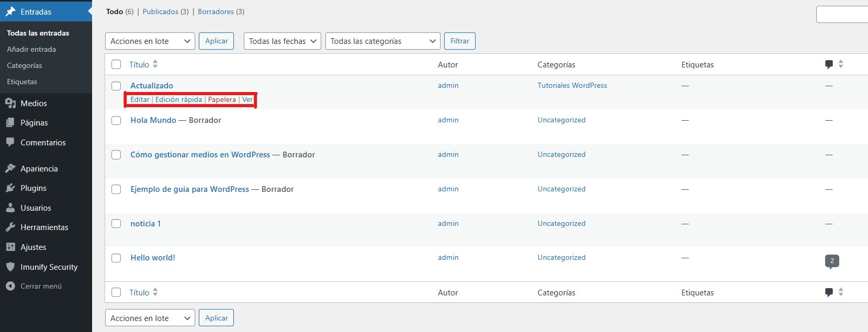
Task: Open the 2 comments bubble for Hello world!
Action: 831,261
